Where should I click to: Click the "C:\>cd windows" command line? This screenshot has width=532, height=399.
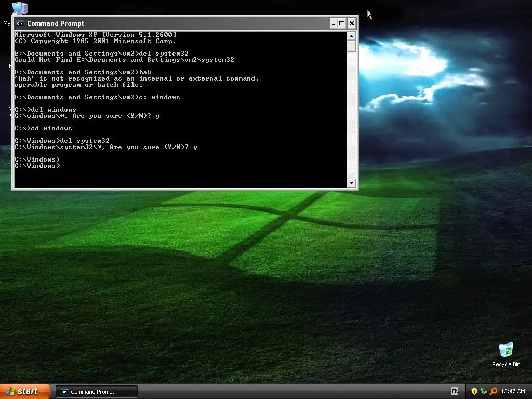tap(43, 128)
